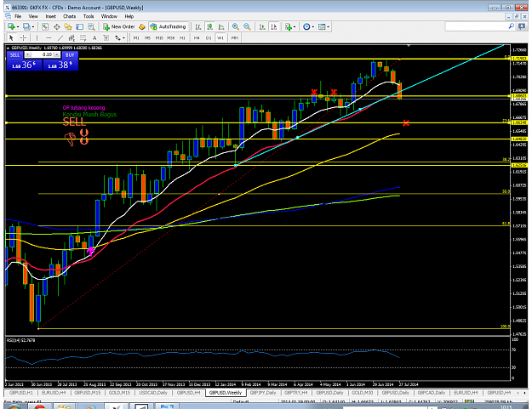Image resolution: width=532 pixels, height=409 pixels.
Task: Toggle chart Auto Scroll
Action: pyautogui.click(x=262, y=26)
